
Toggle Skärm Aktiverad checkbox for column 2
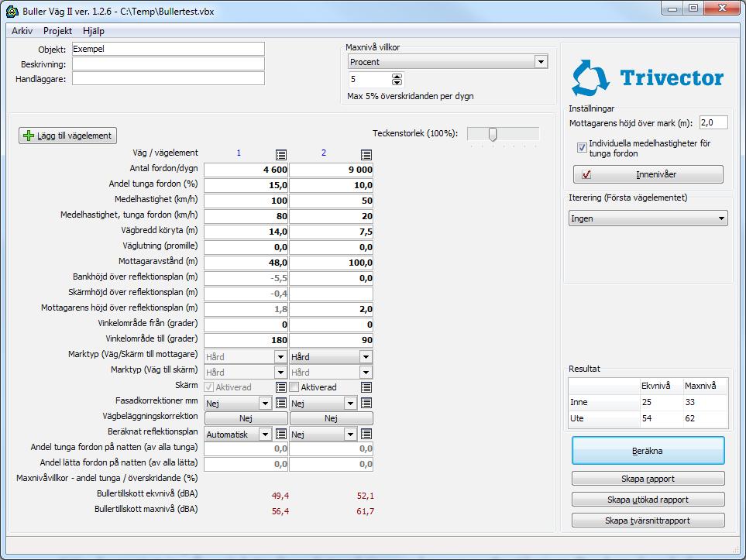tap(294, 387)
